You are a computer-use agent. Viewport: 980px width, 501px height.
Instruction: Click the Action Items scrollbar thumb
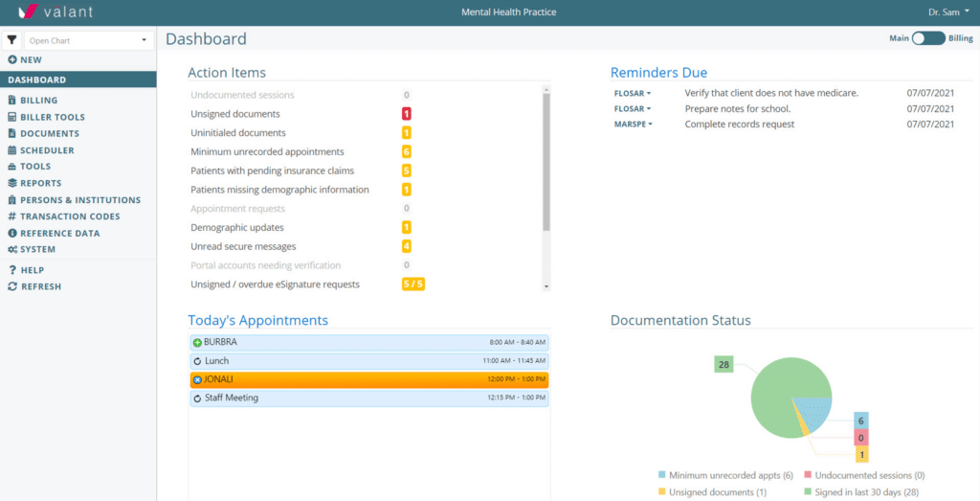point(546,163)
